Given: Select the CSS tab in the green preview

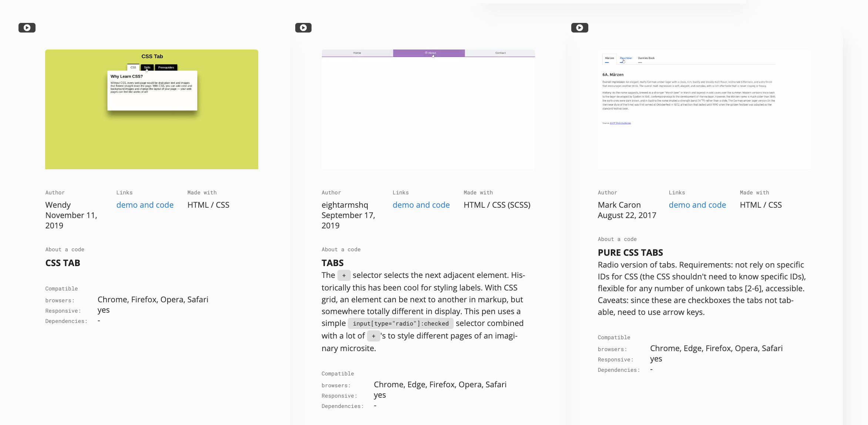Looking at the screenshot, I should click(x=133, y=67).
